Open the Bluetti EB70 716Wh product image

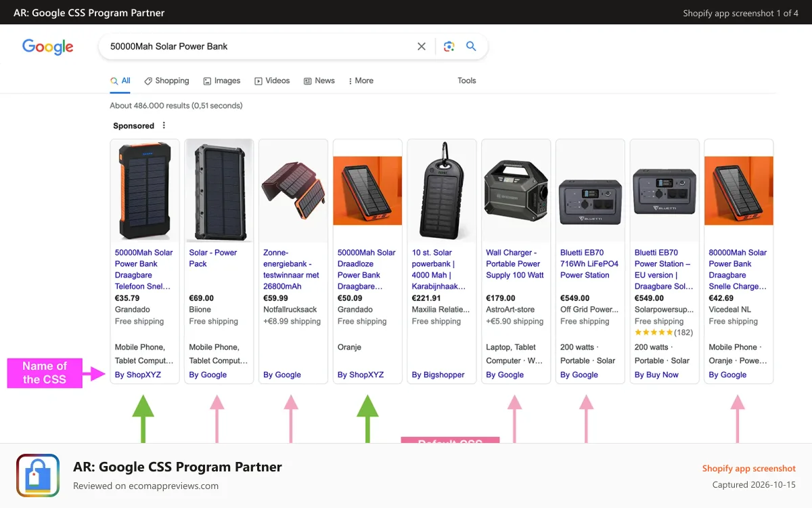tap(591, 191)
